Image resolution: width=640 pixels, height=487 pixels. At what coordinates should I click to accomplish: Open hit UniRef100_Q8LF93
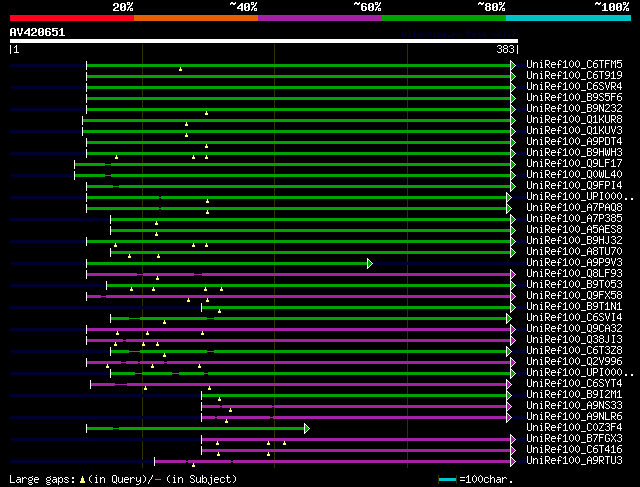(574, 274)
